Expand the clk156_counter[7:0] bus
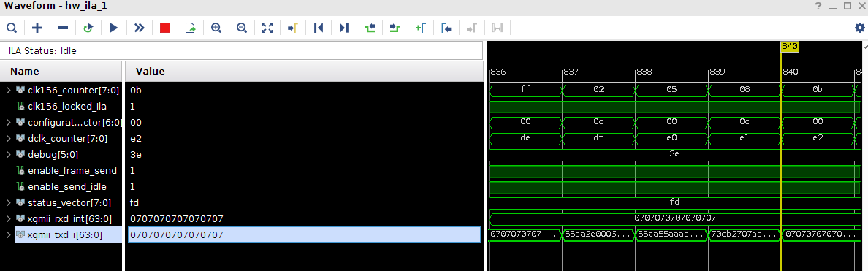Image resolution: width=868 pixels, height=271 pixels. (8, 90)
